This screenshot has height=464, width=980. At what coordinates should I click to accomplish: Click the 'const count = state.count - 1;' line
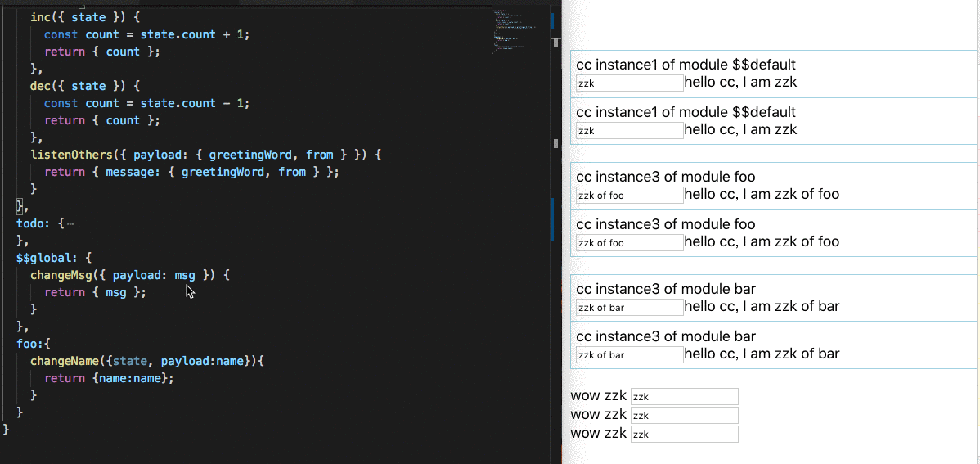coord(147,103)
